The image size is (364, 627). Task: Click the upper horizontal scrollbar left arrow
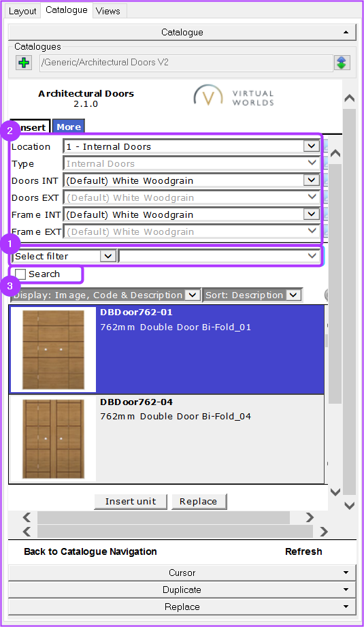point(27,517)
